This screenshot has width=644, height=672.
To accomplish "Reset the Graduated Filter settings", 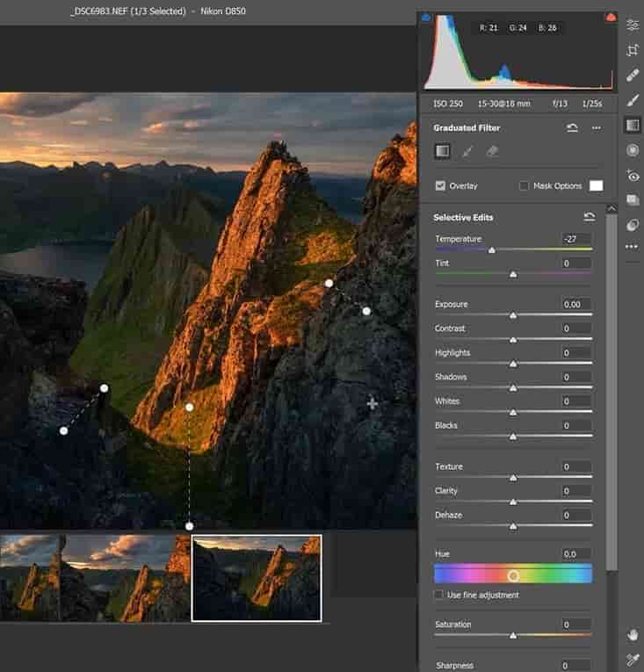I will [x=572, y=127].
